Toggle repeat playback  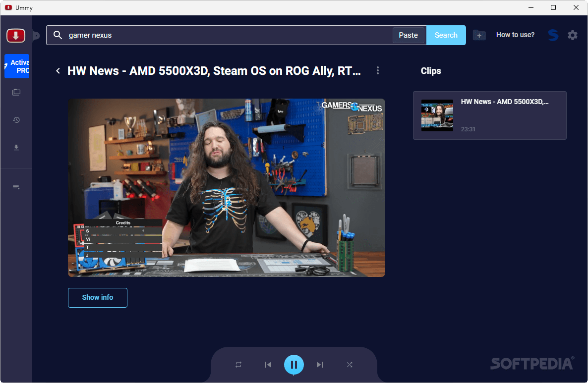[x=238, y=365]
